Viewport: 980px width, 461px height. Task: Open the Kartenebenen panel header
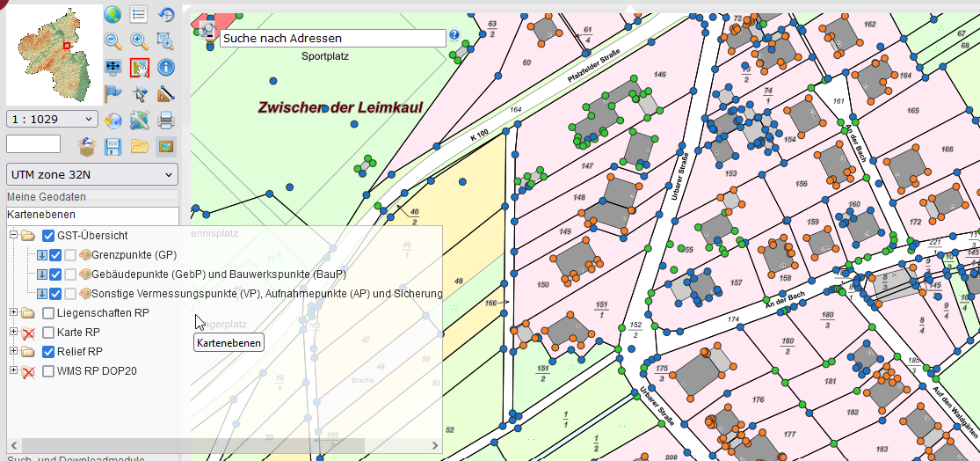[x=92, y=215]
